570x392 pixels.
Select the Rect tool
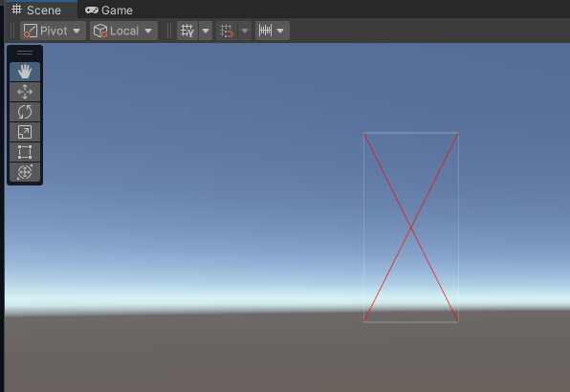25,152
